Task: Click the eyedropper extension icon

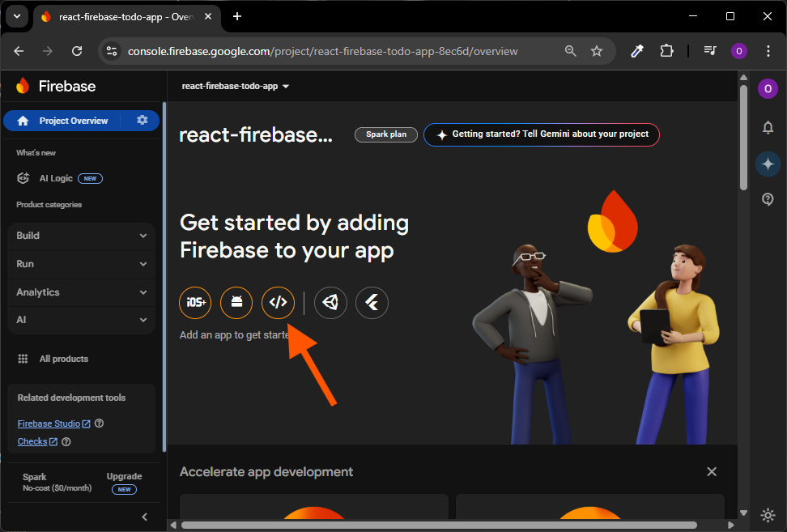Action: 637,51
